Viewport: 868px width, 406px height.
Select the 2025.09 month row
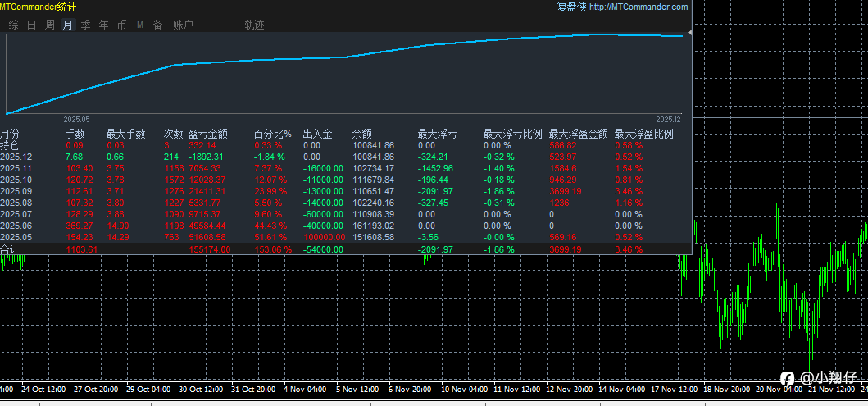pos(346,191)
